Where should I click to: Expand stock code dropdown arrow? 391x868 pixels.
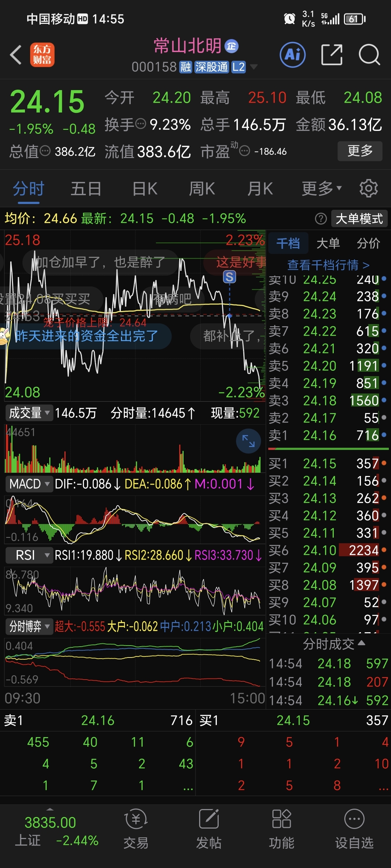(254, 67)
